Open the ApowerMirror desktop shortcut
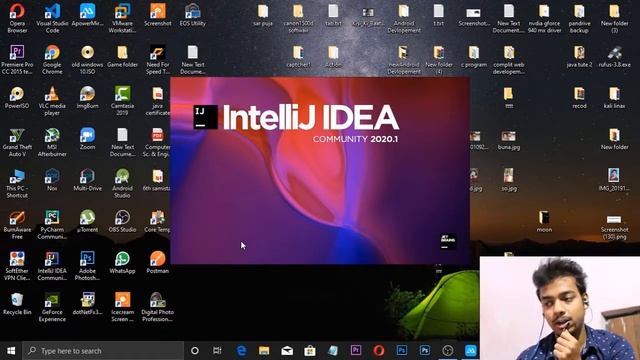This screenshot has width=640, height=360. click(x=87, y=15)
